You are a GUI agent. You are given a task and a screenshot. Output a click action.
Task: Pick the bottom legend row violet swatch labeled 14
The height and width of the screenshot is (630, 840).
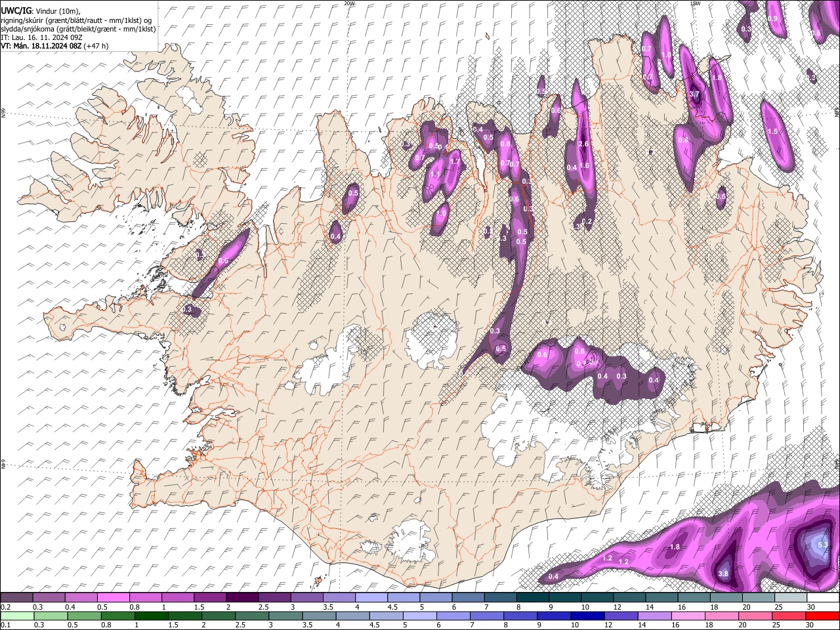tap(654, 616)
